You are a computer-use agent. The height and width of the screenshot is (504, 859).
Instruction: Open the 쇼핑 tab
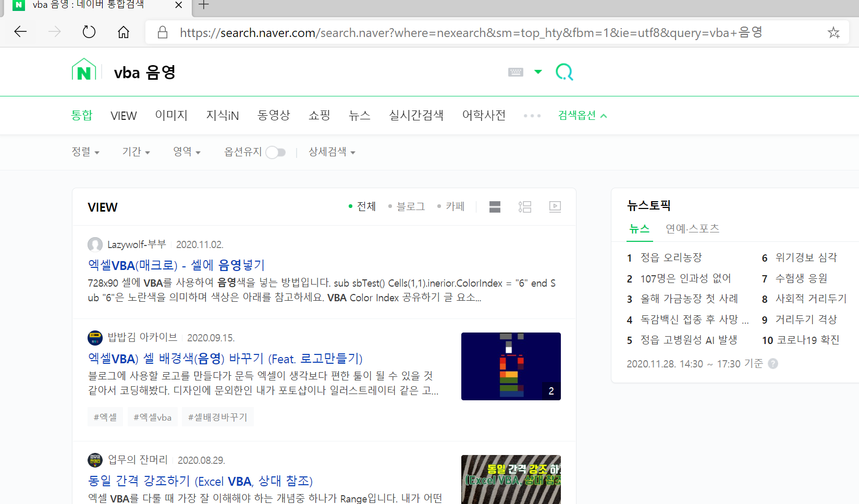pyautogui.click(x=320, y=115)
